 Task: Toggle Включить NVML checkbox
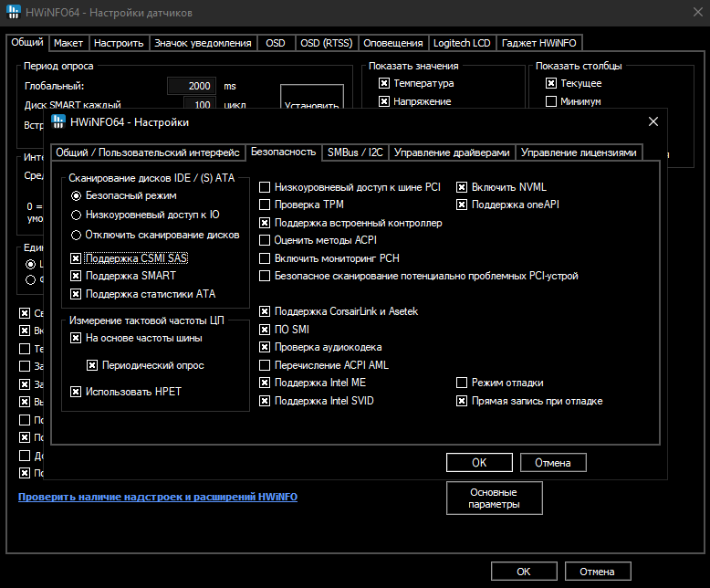(x=462, y=187)
